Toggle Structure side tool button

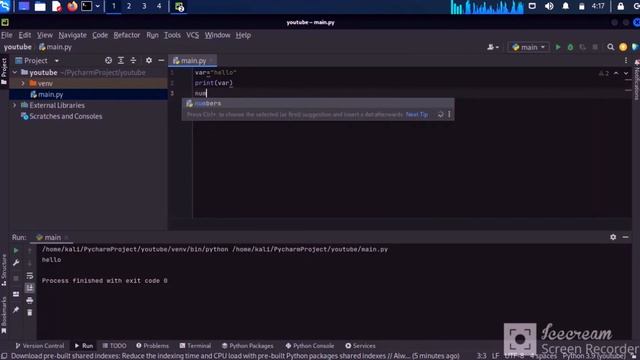(4, 270)
